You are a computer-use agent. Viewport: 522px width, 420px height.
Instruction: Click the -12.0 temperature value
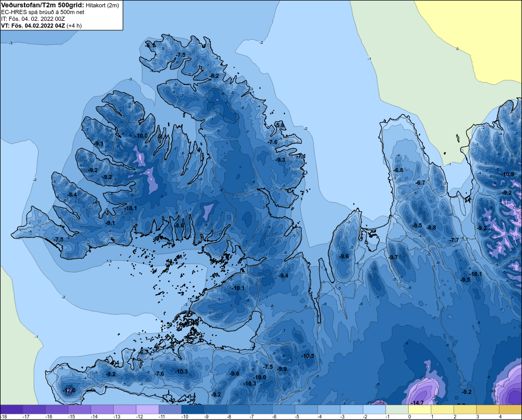pyautogui.click(x=69, y=390)
